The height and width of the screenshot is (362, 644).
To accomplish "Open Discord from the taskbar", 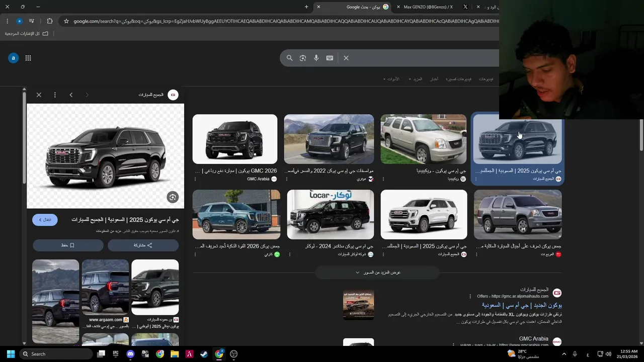I will [130, 354].
